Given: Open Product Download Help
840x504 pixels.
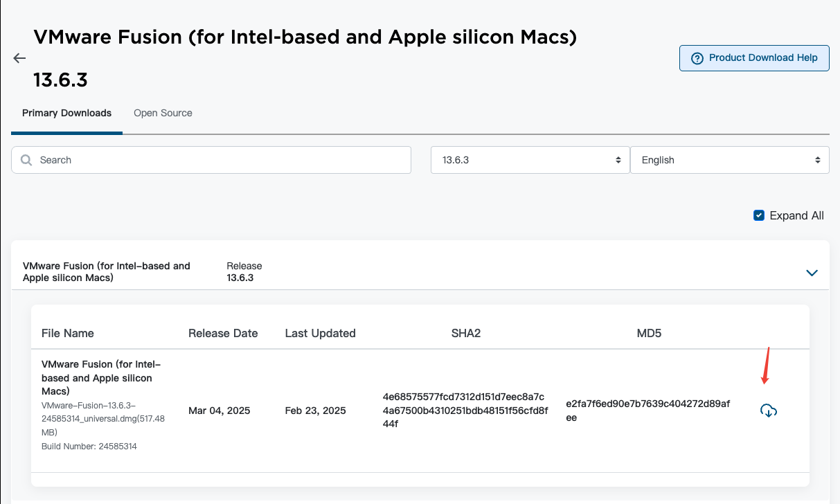Looking at the screenshot, I should [x=754, y=58].
